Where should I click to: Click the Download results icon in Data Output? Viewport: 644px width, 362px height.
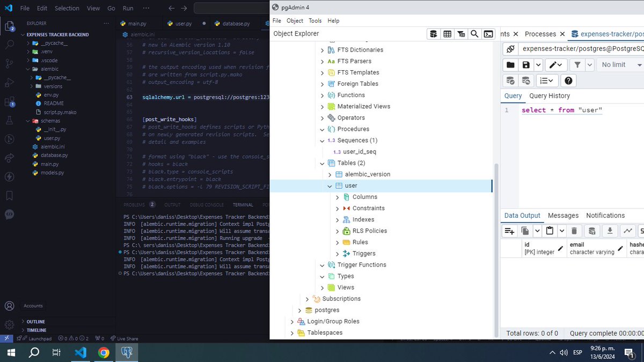pyautogui.click(x=609, y=230)
